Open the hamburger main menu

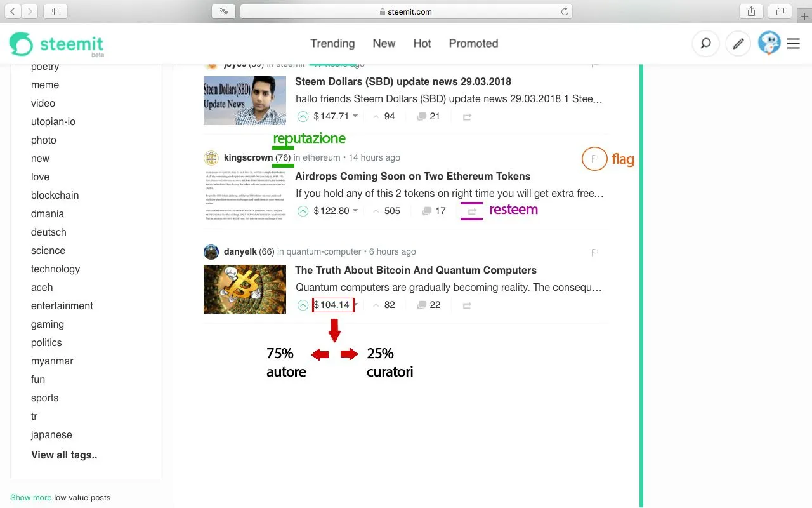click(794, 44)
